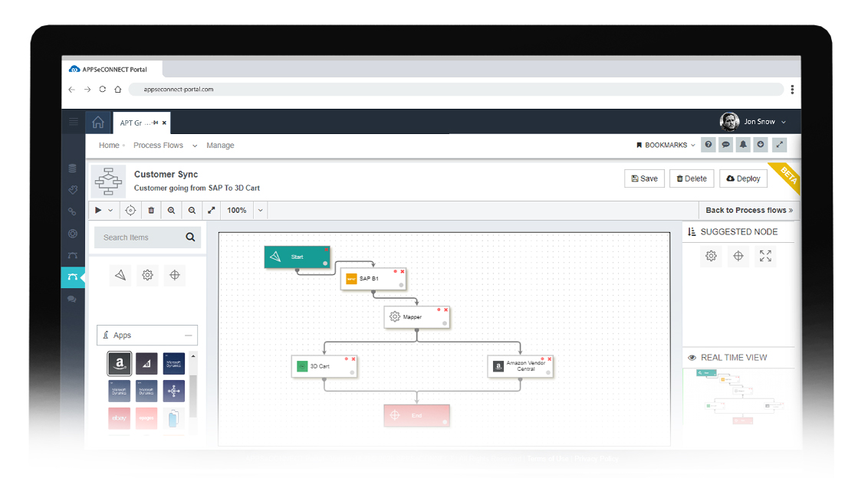The height and width of the screenshot is (478, 868).
Task: Open the chat bubbles sidebar icon
Action: point(72,299)
